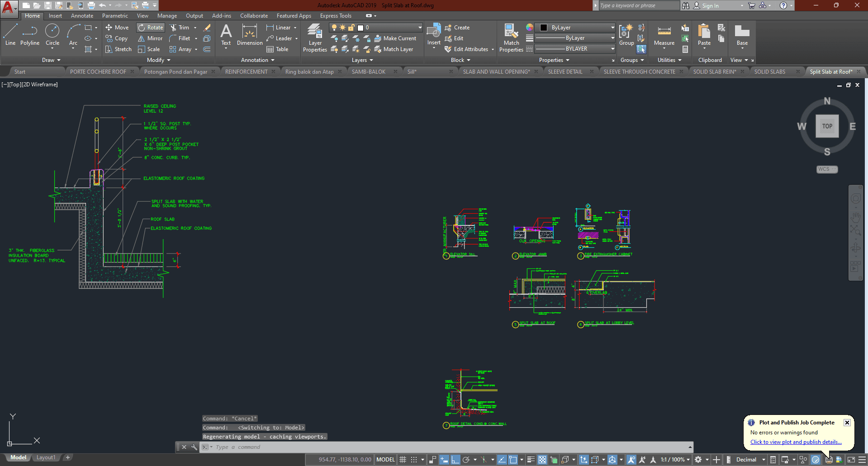The height and width of the screenshot is (466, 868).
Task: Click Make Current layer button
Action: [x=395, y=38]
